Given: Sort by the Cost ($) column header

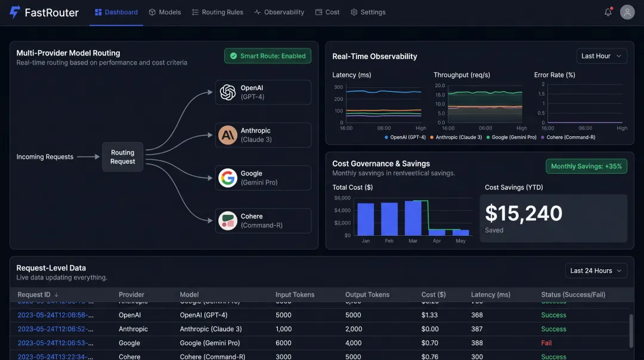Looking at the screenshot, I should 434,294.
